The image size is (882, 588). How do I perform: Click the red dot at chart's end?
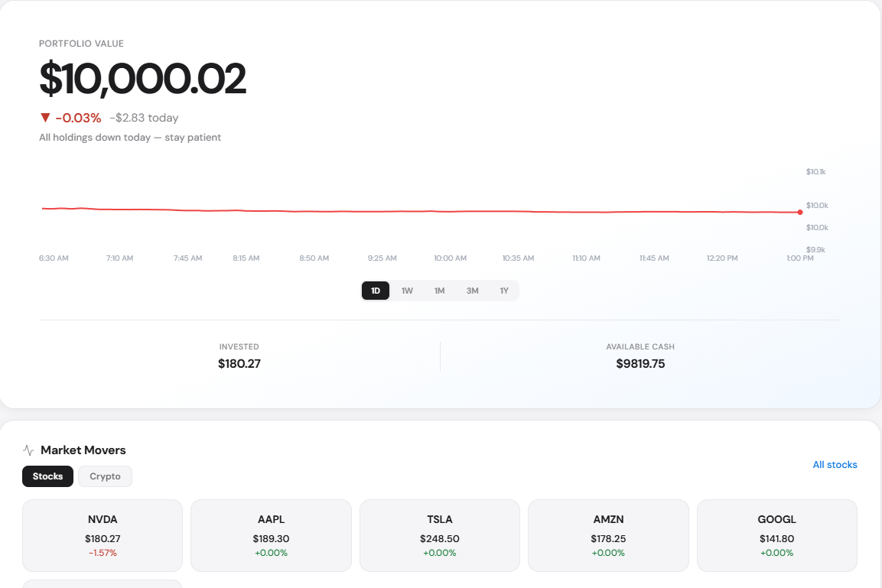(800, 212)
